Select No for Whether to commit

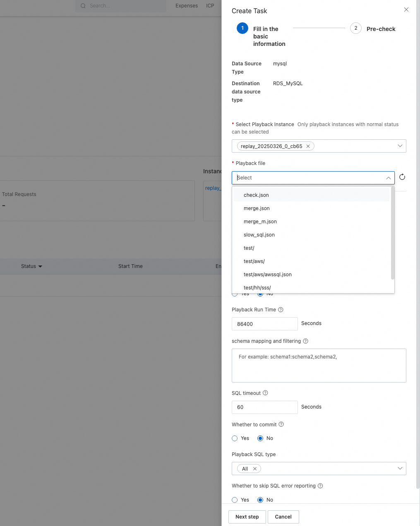click(x=260, y=438)
